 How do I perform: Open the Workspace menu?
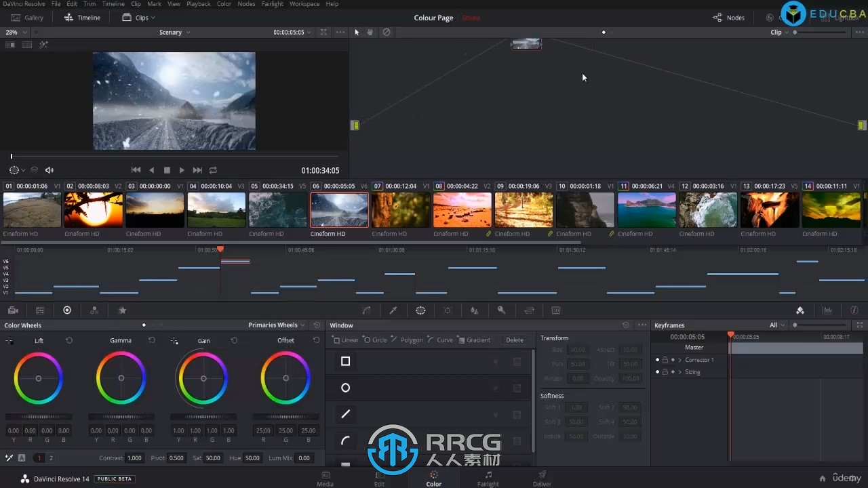[304, 4]
